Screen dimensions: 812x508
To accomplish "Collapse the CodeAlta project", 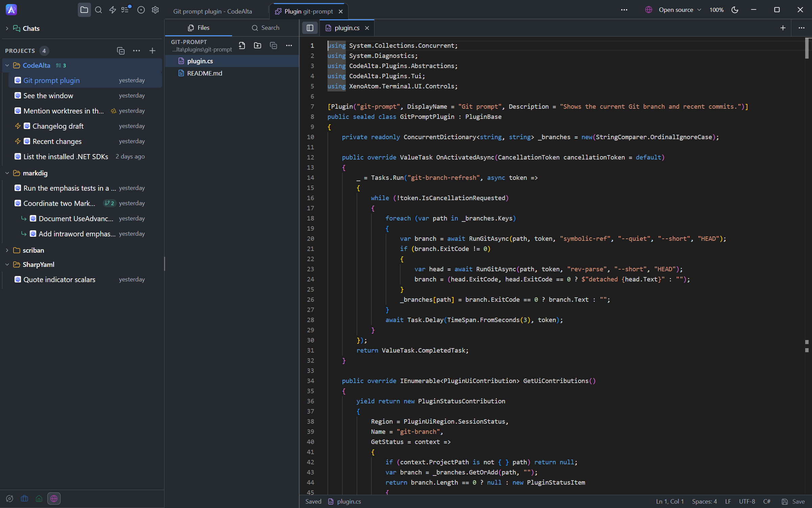I will coord(7,65).
